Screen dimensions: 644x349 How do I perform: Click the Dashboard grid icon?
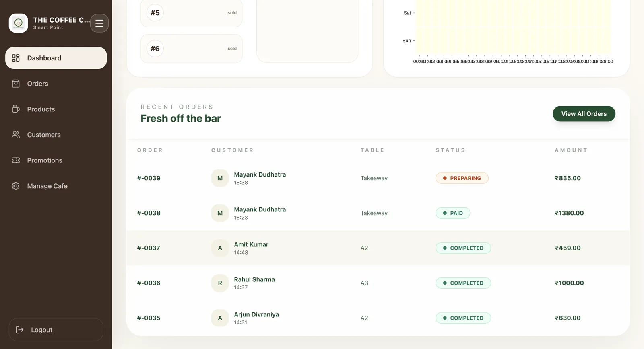coord(16,58)
